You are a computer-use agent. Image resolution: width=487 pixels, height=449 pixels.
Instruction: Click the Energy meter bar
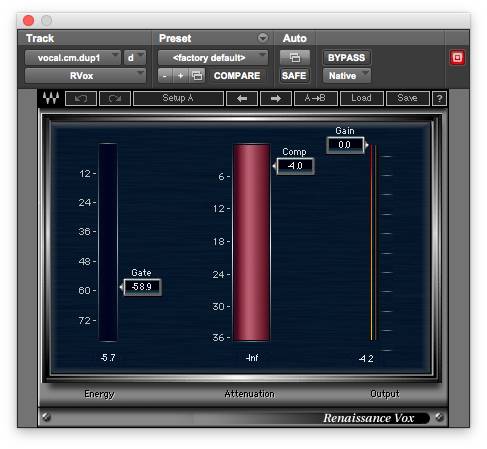(x=108, y=242)
